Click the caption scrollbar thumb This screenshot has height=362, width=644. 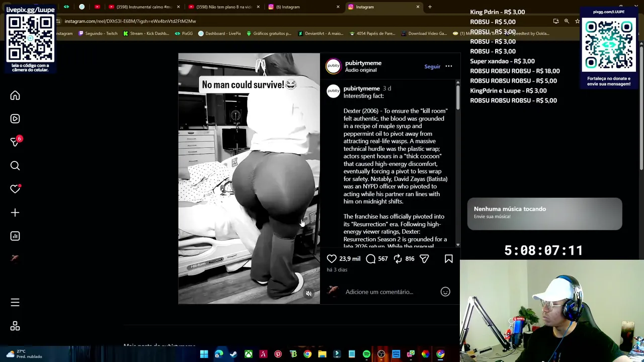coord(457,97)
